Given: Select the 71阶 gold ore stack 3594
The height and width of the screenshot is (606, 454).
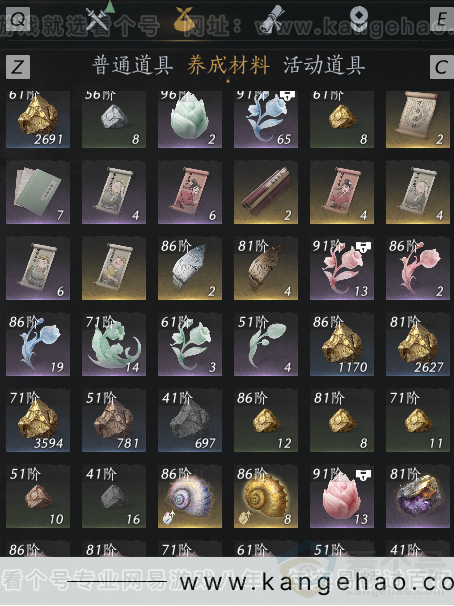Looking at the screenshot, I should click(x=38, y=420).
